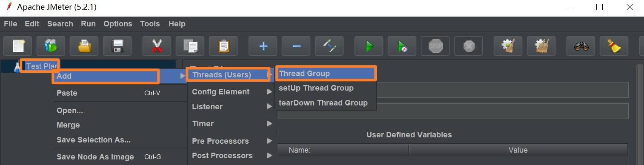The image size is (644, 165).
Task: Toggle tree nodes with Toggle icon
Action: pos(329,46)
